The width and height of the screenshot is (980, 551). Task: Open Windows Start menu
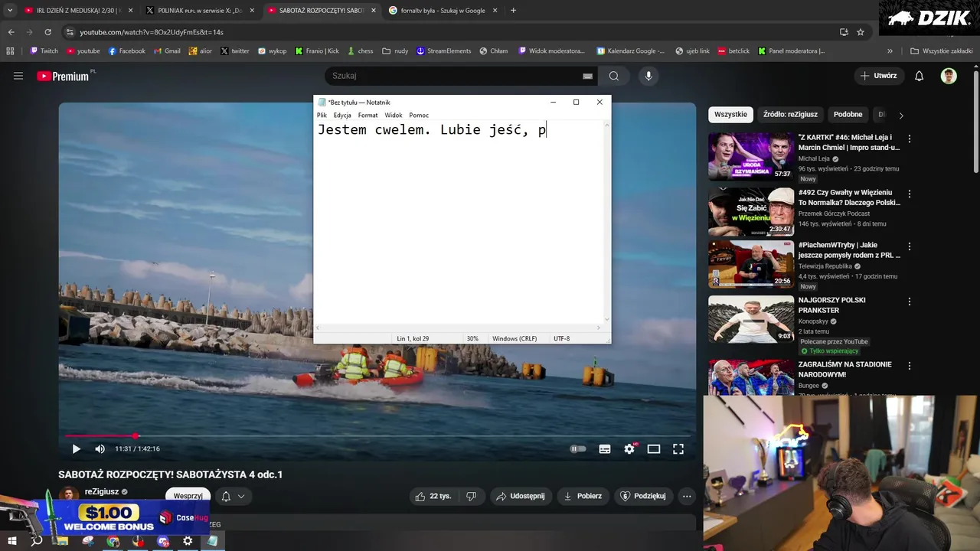click(13, 541)
